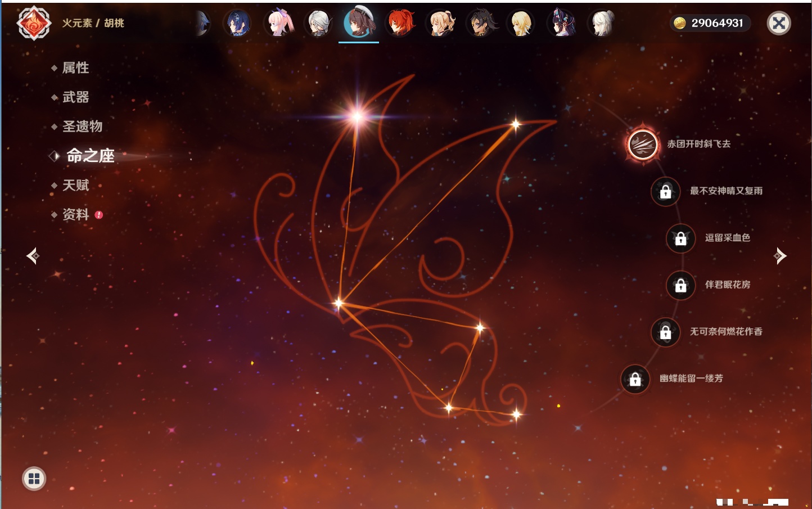Select the avatar with flower hair ornaments
The width and height of the screenshot is (812, 509).
coord(562,23)
